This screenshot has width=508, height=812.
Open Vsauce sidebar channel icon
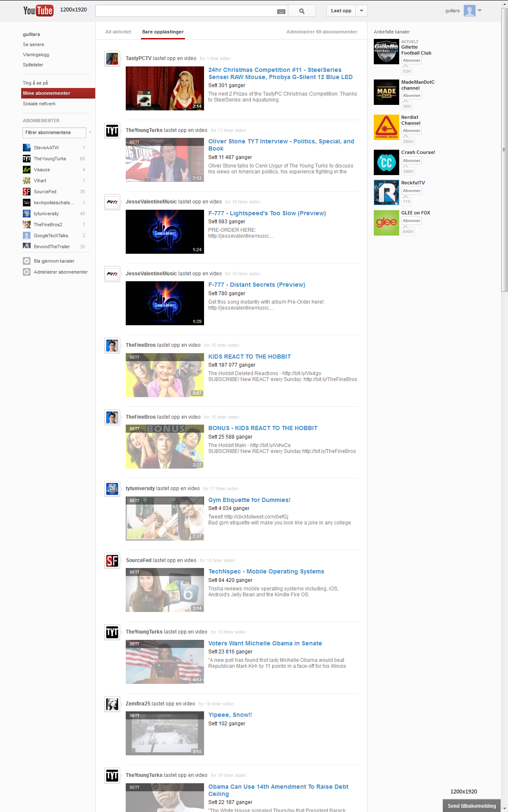(x=27, y=170)
